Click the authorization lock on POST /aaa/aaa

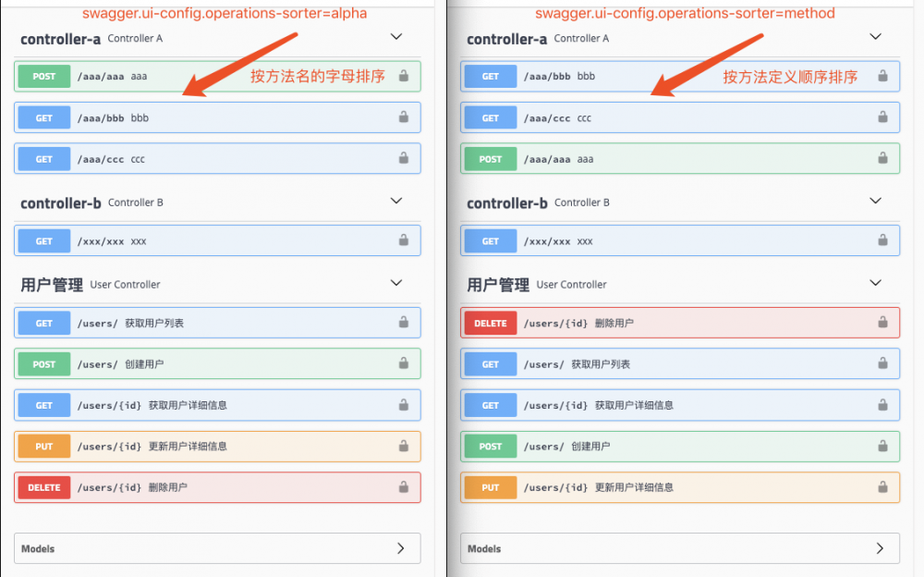pyautogui.click(x=404, y=76)
